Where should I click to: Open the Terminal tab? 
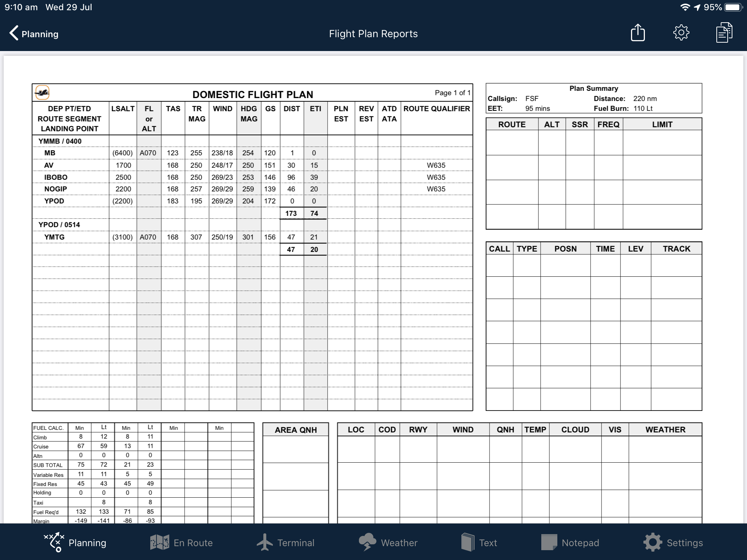[285, 542]
